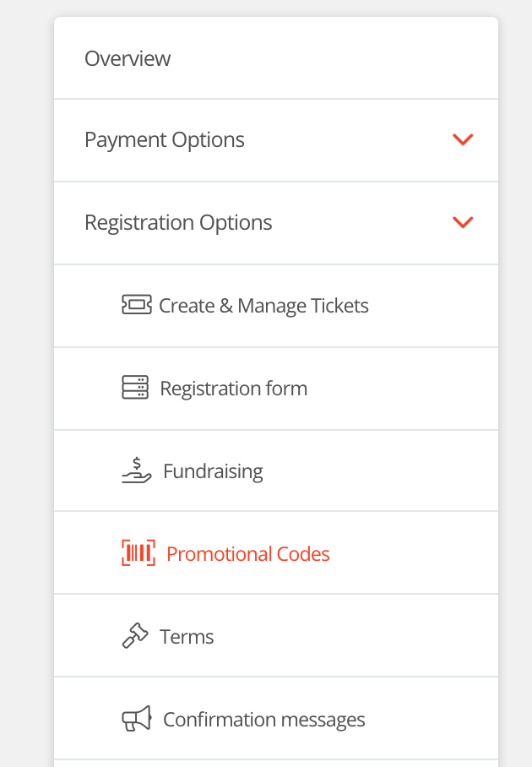This screenshot has width=532, height=767.
Task: Click the gavel icon next to Terms
Action: (x=135, y=635)
